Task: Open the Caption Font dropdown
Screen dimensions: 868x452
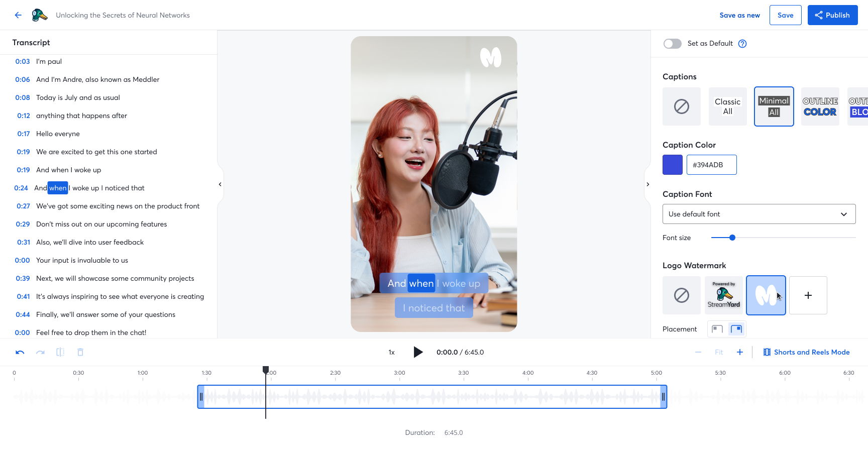Action: pos(758,214)
